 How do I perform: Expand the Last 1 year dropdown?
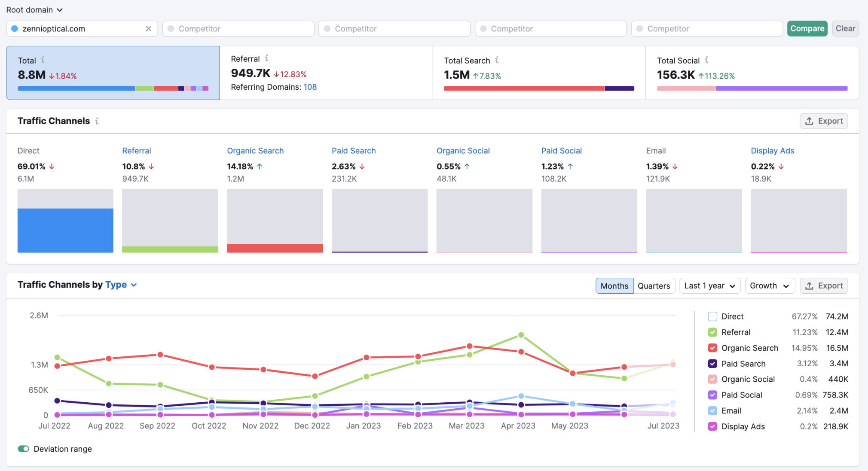(709, 285)
